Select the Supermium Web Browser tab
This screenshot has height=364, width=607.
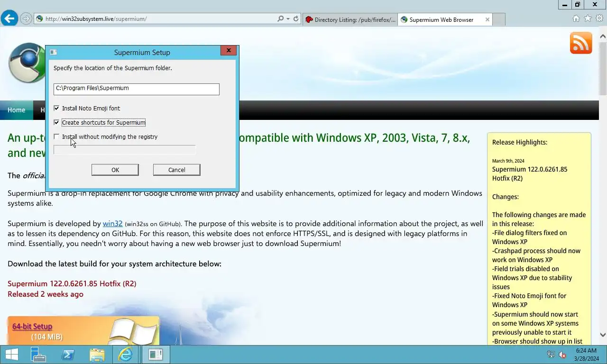pyautogui.click(x=441, y=19)
